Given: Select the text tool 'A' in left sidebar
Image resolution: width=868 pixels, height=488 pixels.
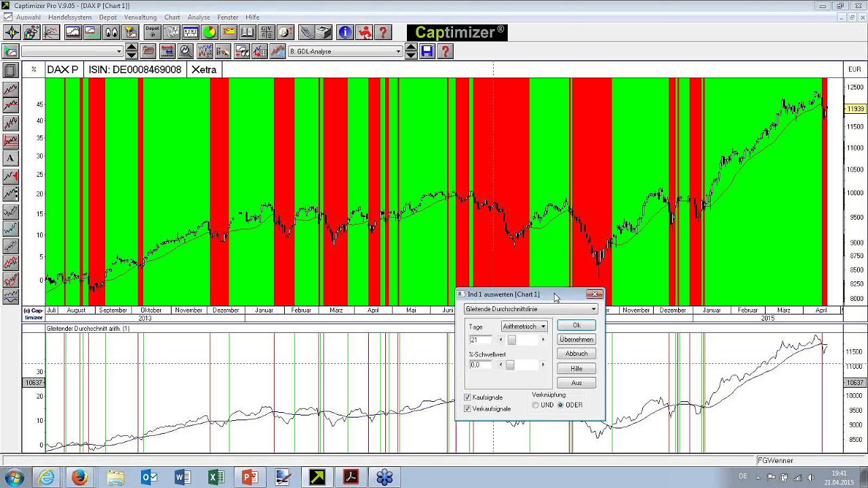Looking at the screenshot, I should pos(10,159).
